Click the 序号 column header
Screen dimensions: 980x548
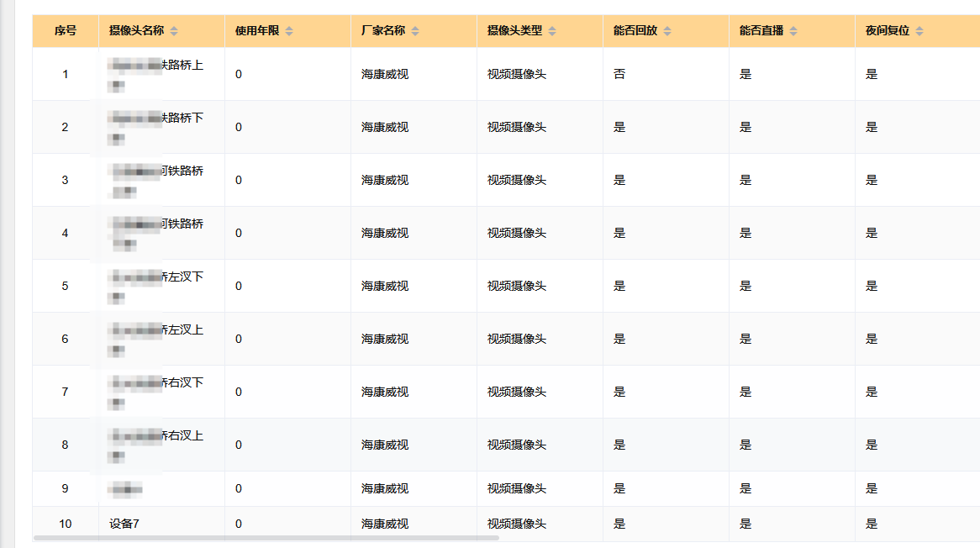(65, 30)
